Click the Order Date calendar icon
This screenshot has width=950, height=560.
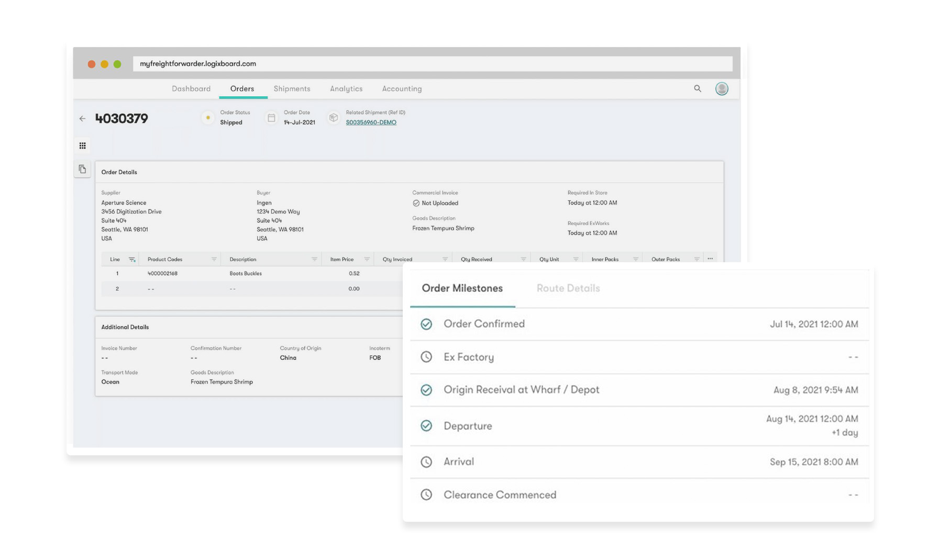[x=271, y=118]
